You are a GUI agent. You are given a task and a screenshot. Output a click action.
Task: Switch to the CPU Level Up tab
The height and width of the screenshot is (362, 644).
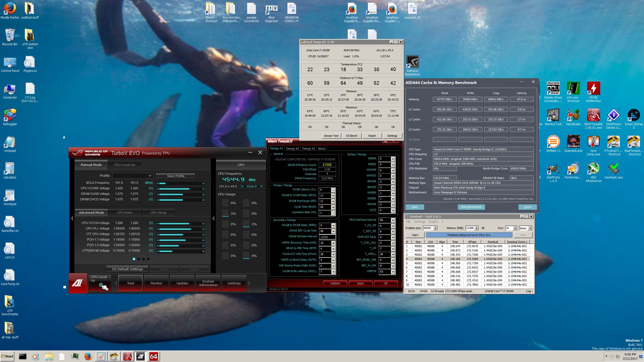pyautogui.click(x=124, y=165)
